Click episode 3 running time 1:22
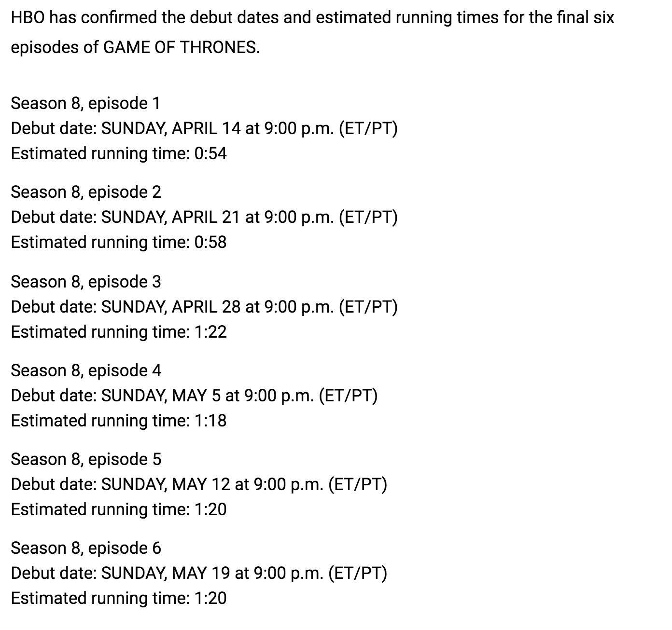The image size is (672, 630). (119, 332)
